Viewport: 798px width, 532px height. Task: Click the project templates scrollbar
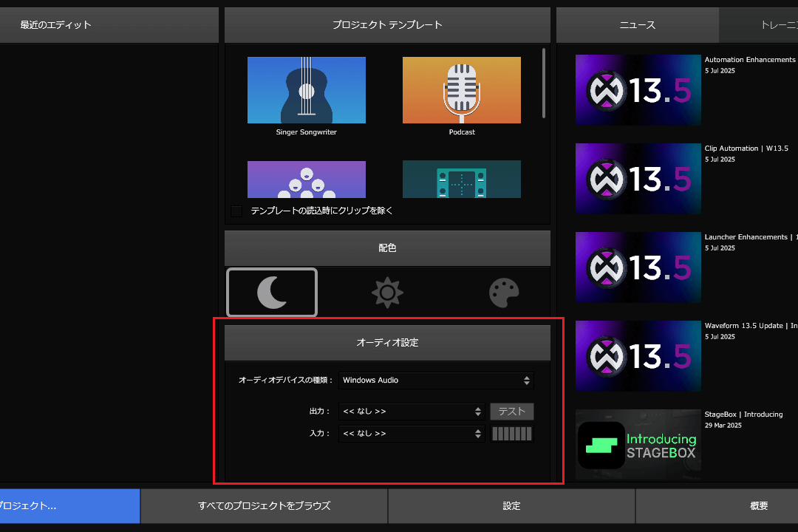tap(545, 83)
